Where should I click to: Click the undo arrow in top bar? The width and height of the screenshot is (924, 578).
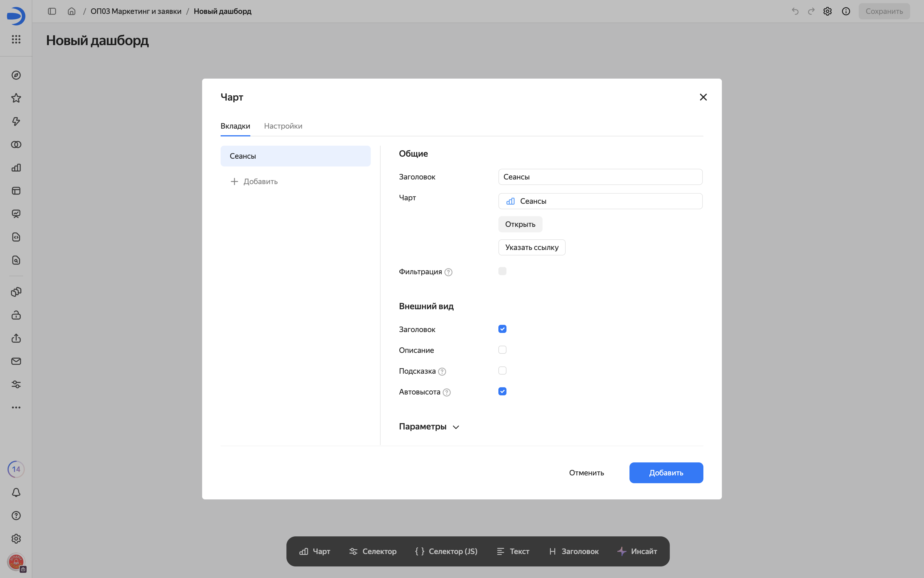click(795, 12)
